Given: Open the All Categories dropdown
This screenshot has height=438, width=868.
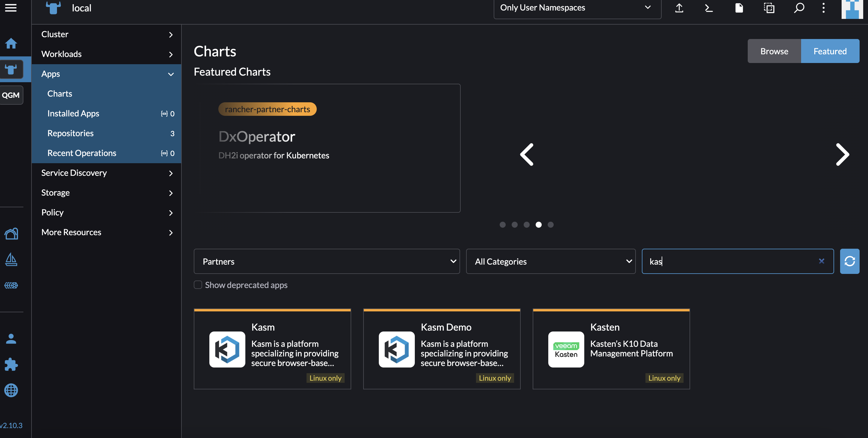Looking at the screenshot, I should pyautogui.click(x=551, y=261).
